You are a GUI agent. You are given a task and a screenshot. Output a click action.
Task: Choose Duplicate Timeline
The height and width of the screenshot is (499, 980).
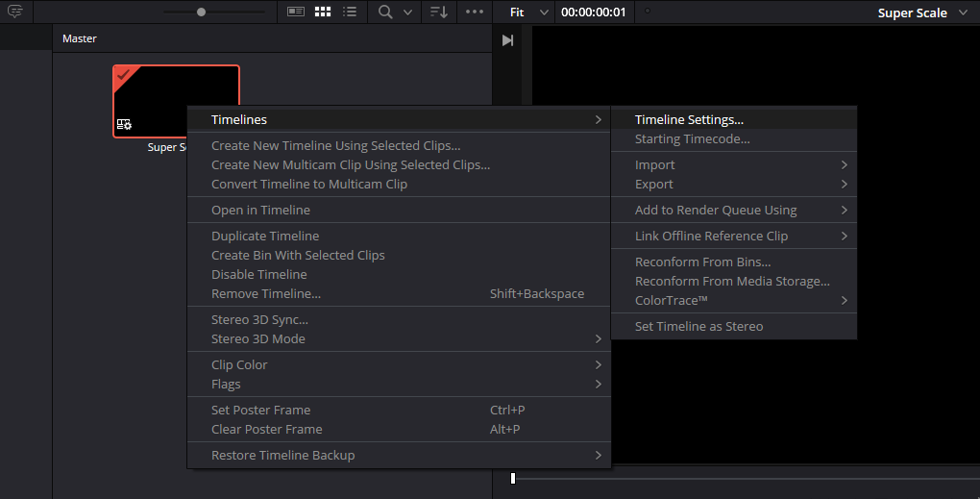click(399, 236)
